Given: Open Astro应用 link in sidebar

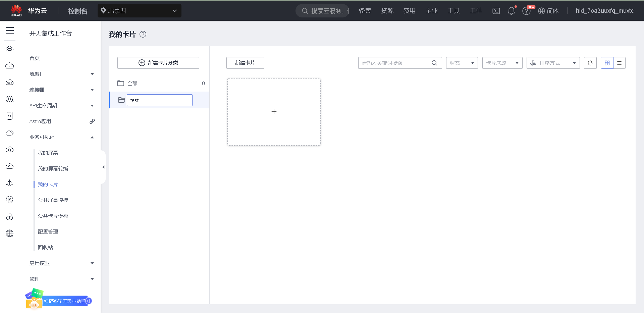Looking at the screenshot, I should click(x=40, y=121).
